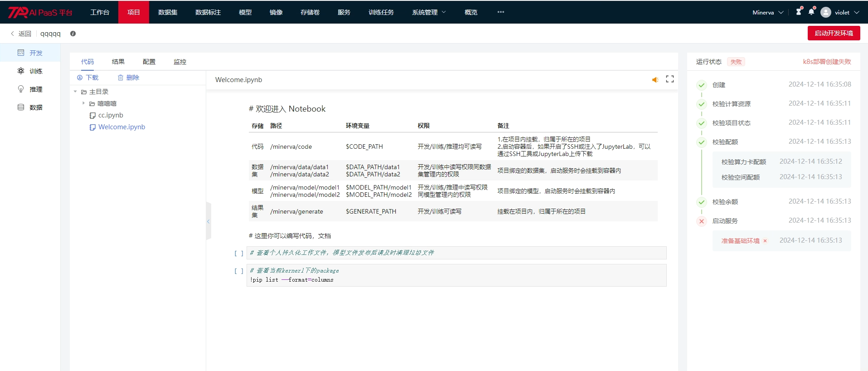Switch to the 配置 tab
Image resolution: width=868 pixels, height=371 pixels.
pyautogui.click(x=149, y=62)
